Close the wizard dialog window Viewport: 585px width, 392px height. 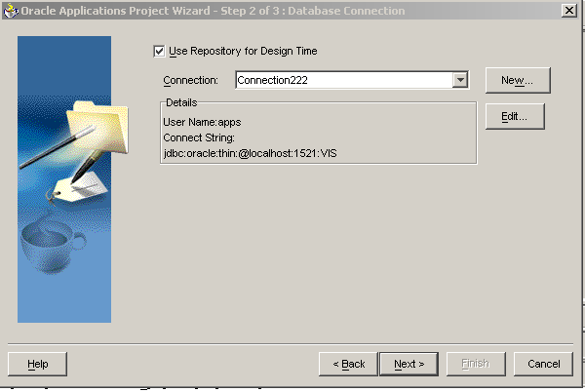tap(569, 10)
